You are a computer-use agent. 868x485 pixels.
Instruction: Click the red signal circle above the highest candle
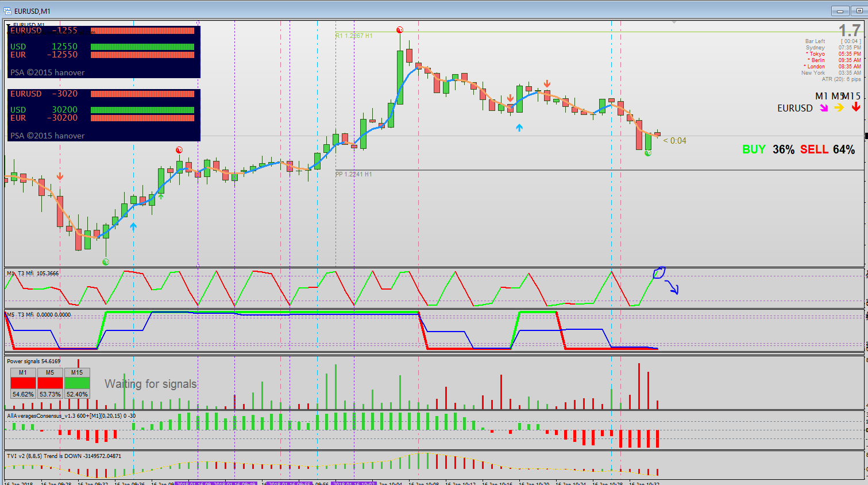400,30
